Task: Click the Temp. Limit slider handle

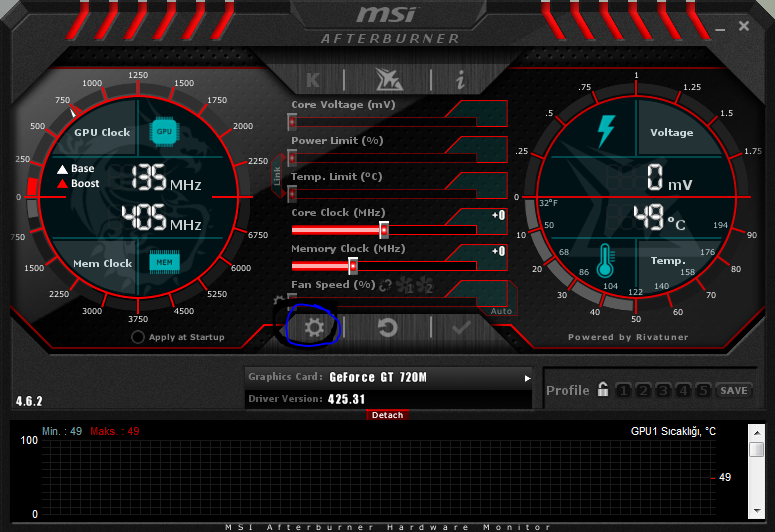Action: click(292, 194)
